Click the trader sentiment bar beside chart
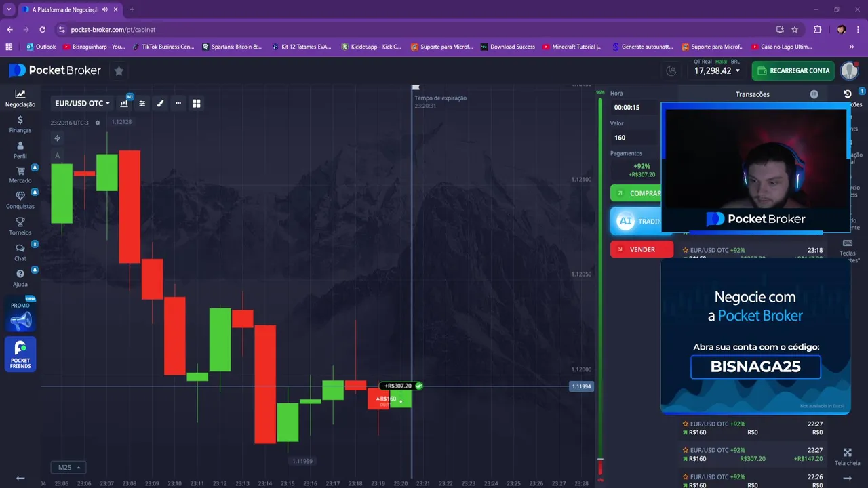Screen dimensions: 868x488 click(x=600, y=287)
